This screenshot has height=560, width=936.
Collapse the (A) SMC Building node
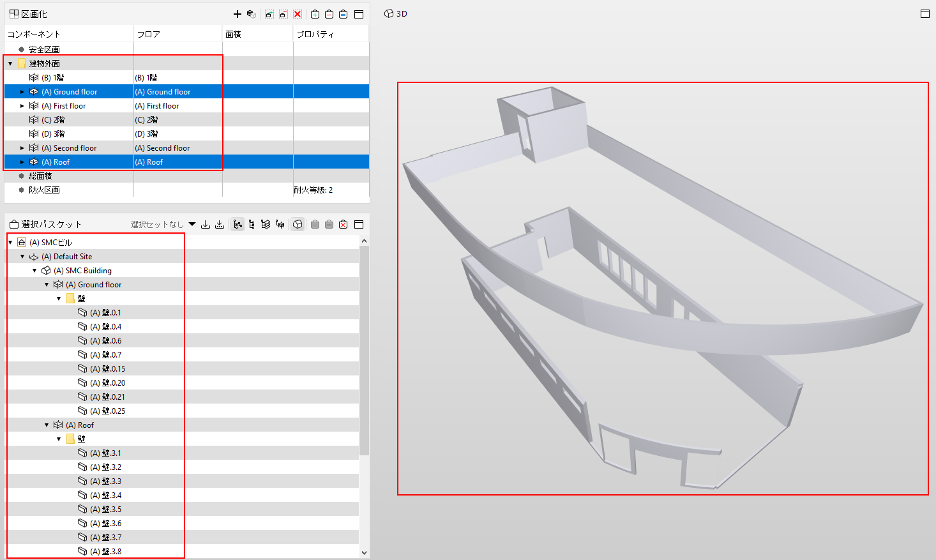click(x=34, y=271)
